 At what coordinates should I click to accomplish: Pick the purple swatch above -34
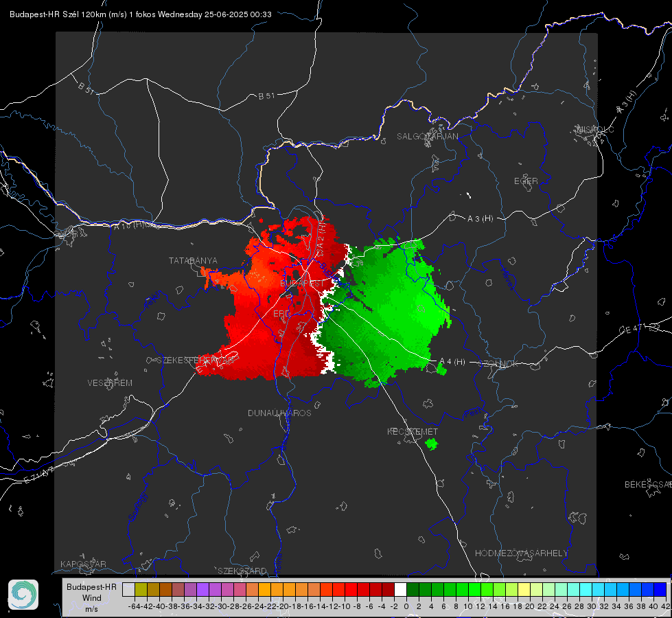(202, 590)
